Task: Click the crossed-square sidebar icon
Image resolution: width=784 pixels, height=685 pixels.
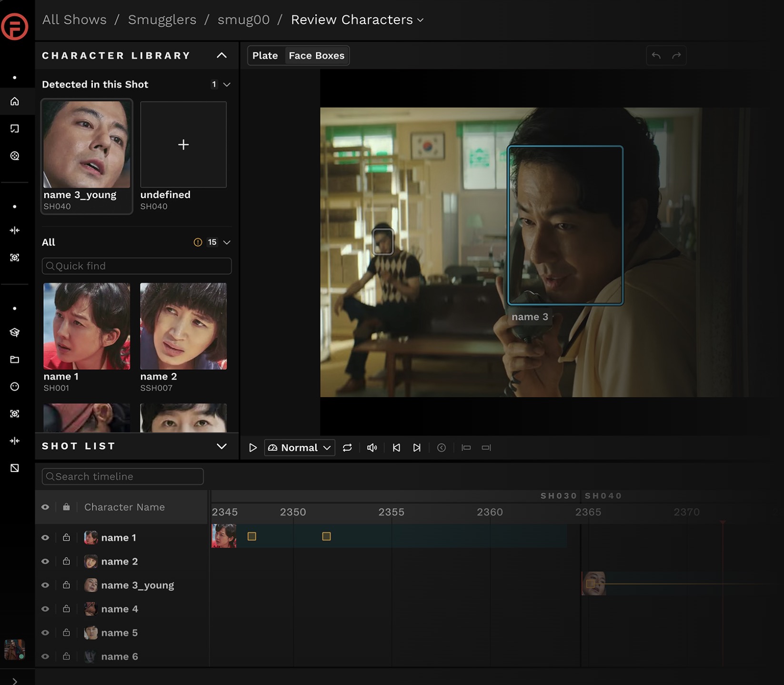Action: 15,468
